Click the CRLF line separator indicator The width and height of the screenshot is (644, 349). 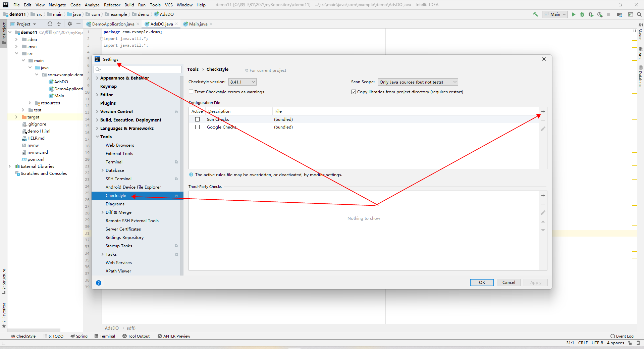click(x=583, y=343)
